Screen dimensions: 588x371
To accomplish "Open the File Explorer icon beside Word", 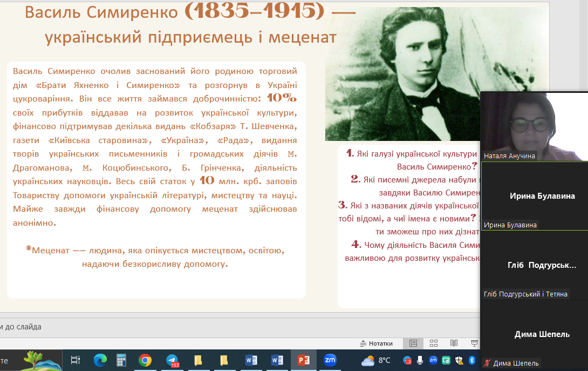I will coord(224,361).
